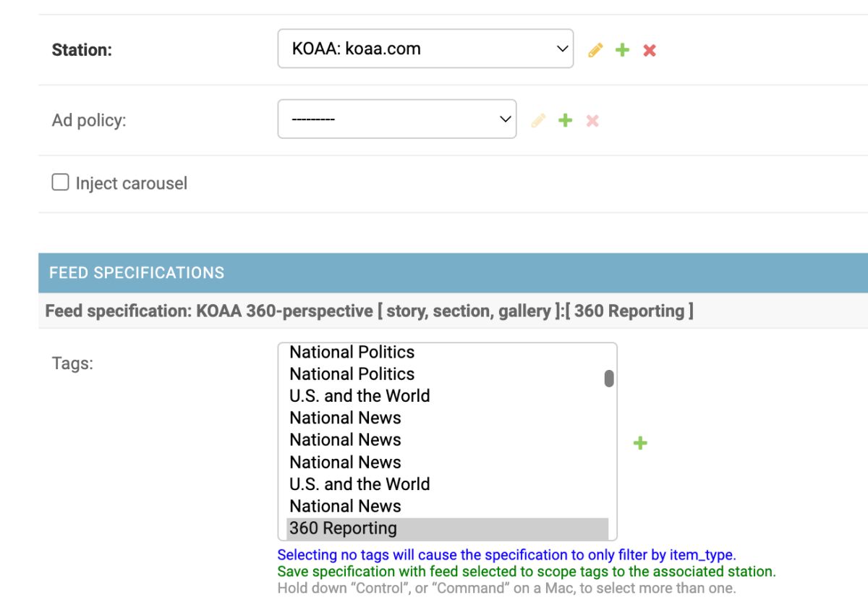Select the 360 Reporting tag option
Image resolution: width=868 pixels, height=603 pixels.
[343, 528]
